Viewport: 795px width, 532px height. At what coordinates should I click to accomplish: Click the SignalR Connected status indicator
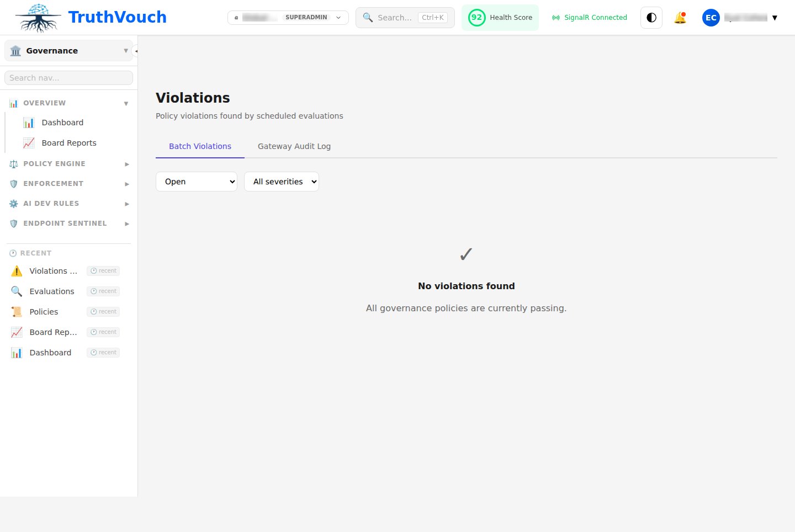click(x=589, y=17)
